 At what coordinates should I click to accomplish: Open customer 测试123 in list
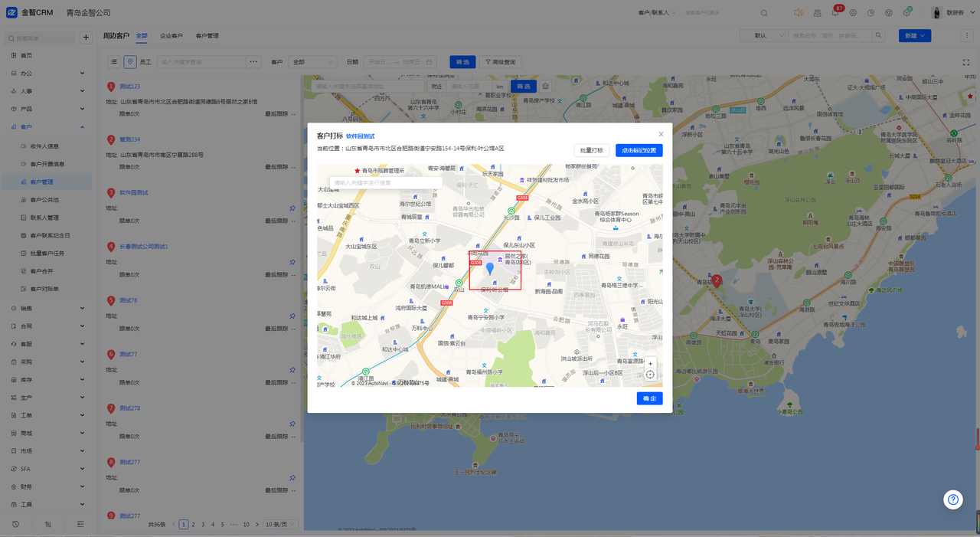click(x=129, y=87)
